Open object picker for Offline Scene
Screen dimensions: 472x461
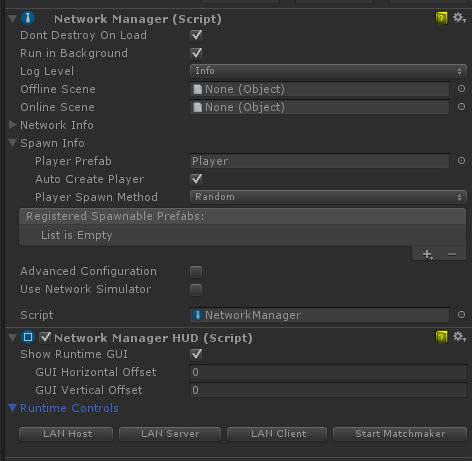click(x=461, y=89)
